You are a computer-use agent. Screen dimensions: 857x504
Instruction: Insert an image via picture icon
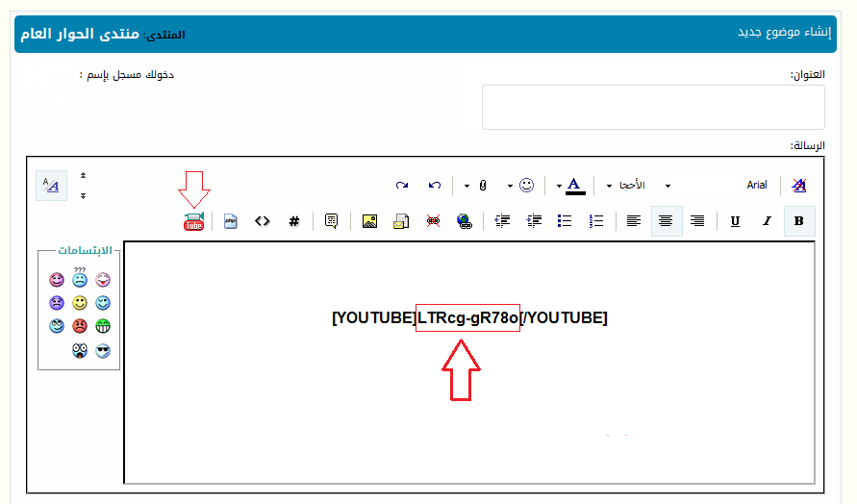(x=370, y=221)
